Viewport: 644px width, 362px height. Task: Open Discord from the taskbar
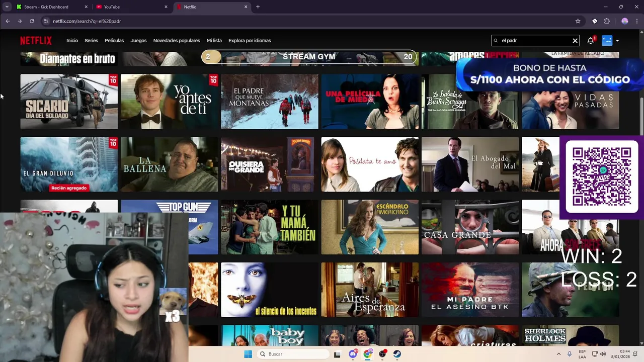353,354
